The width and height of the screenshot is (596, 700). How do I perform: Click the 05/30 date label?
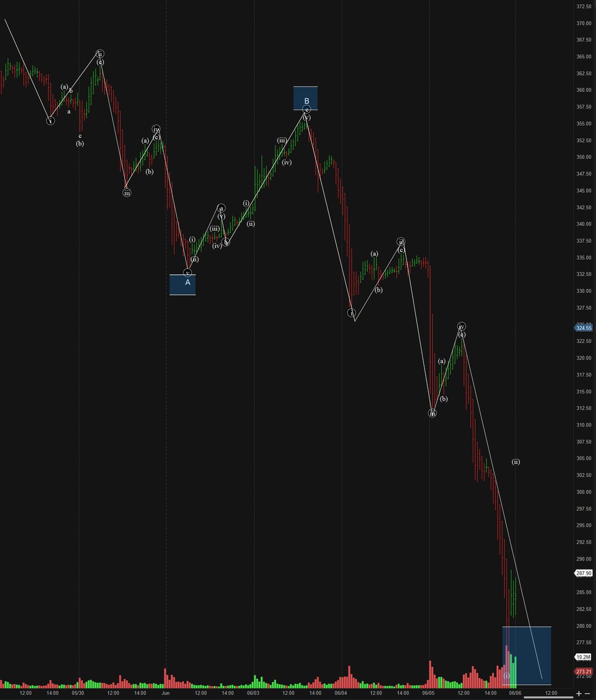(x=78, y=694)
